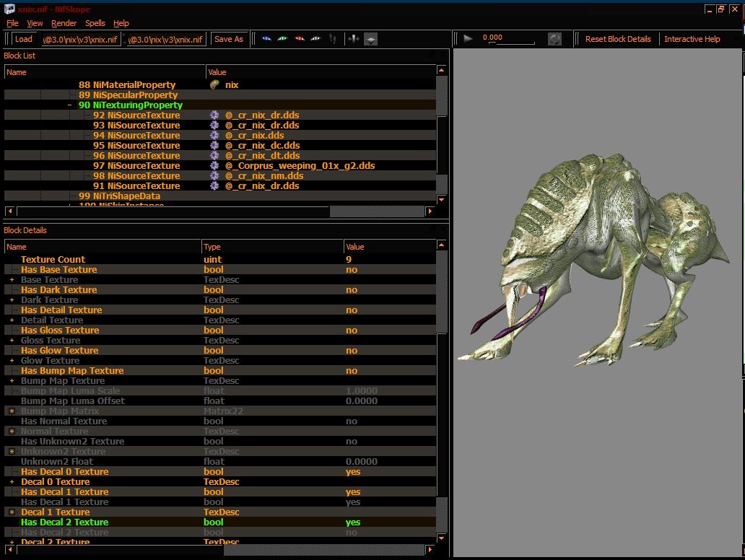Start animation with the Play button
The width and height of the screenshot is (745, 560).
tap(468, 38)
